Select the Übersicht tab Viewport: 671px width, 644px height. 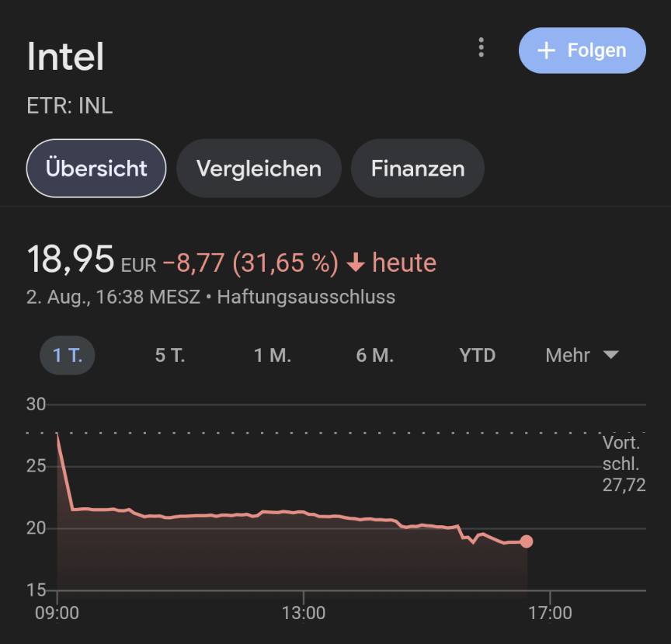96,168
